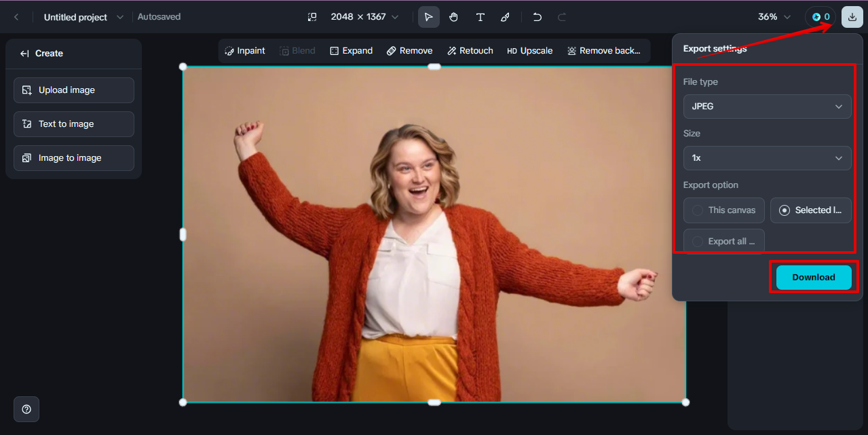Select the Selected layers export option
868x435 pixels.
click(811, 210)
